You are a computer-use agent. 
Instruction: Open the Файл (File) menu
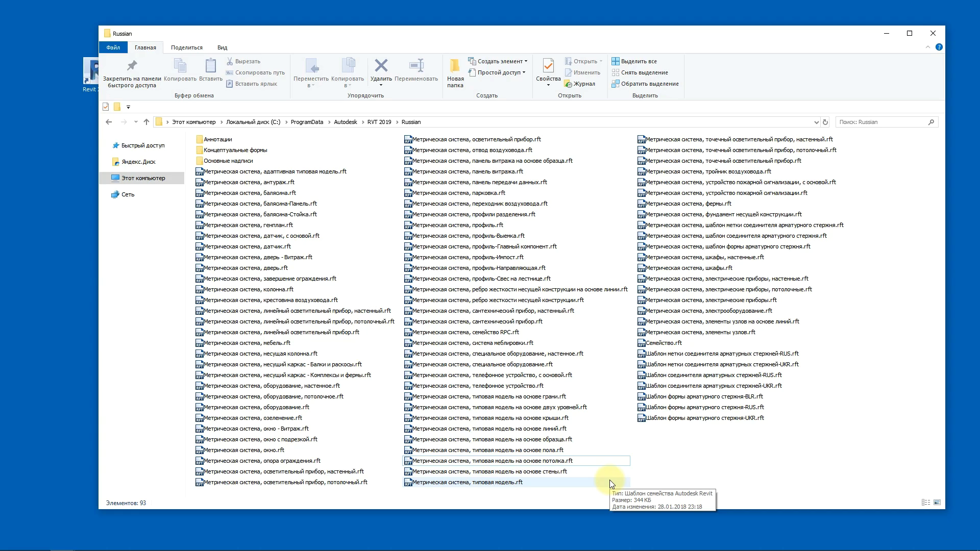[113, 47]
